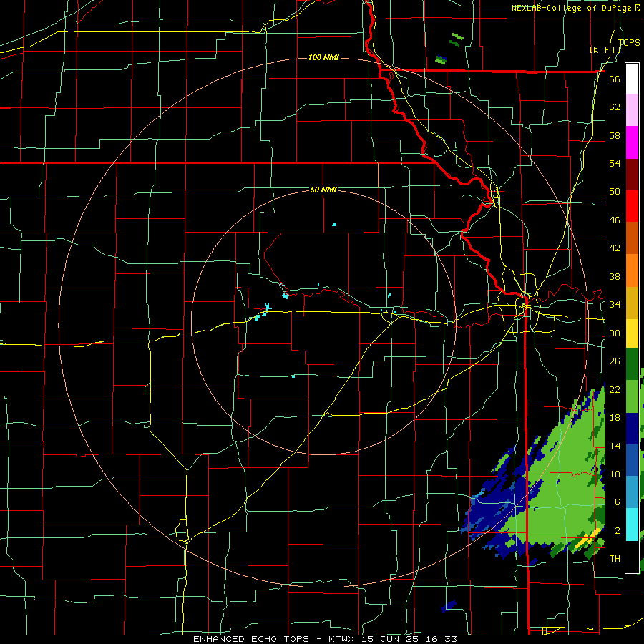Click the 18 value on the scale
This screenshot has width=644, height=644.
615,418
